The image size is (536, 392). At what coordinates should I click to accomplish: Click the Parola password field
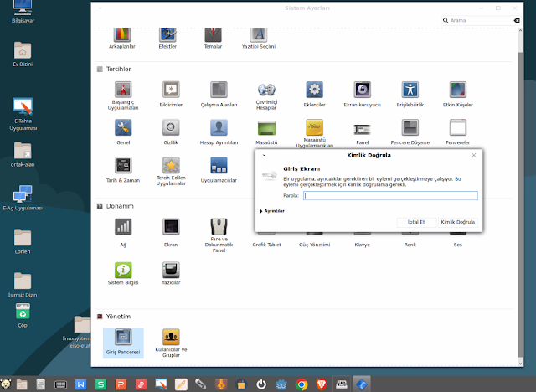pyautogui.click(x=390, y=195)
